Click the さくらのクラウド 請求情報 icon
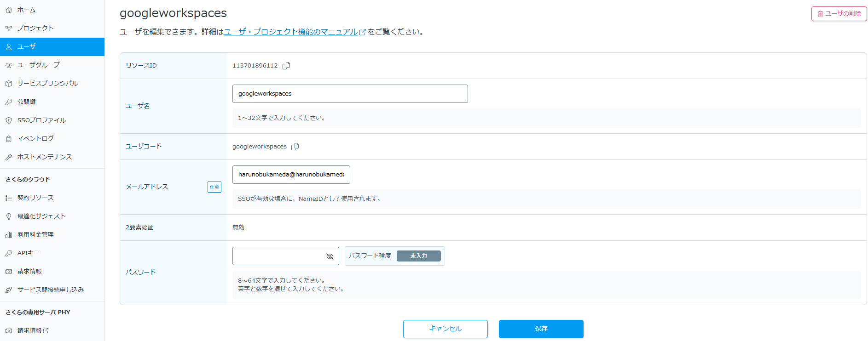868x341 pixels. point(9,272)
